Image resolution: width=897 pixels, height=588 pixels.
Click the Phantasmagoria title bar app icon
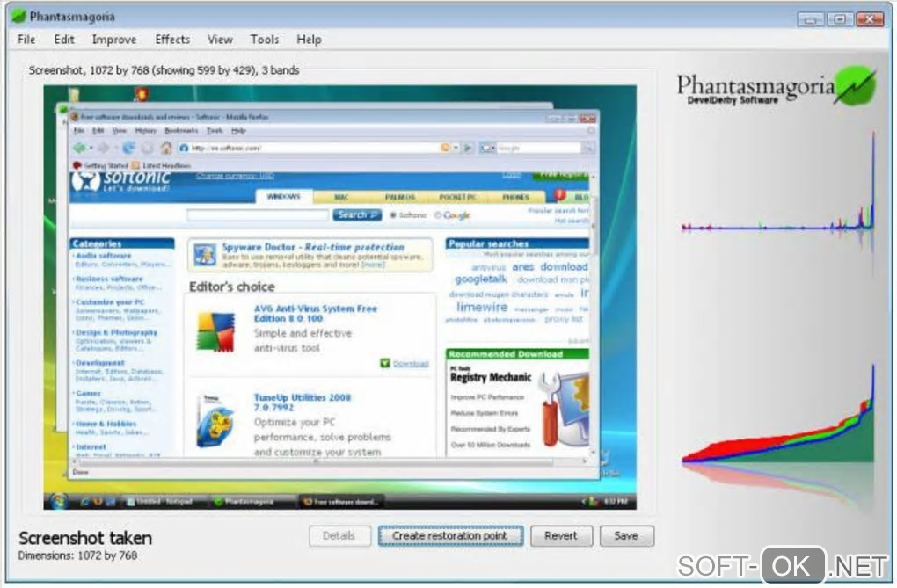(18, 16)
